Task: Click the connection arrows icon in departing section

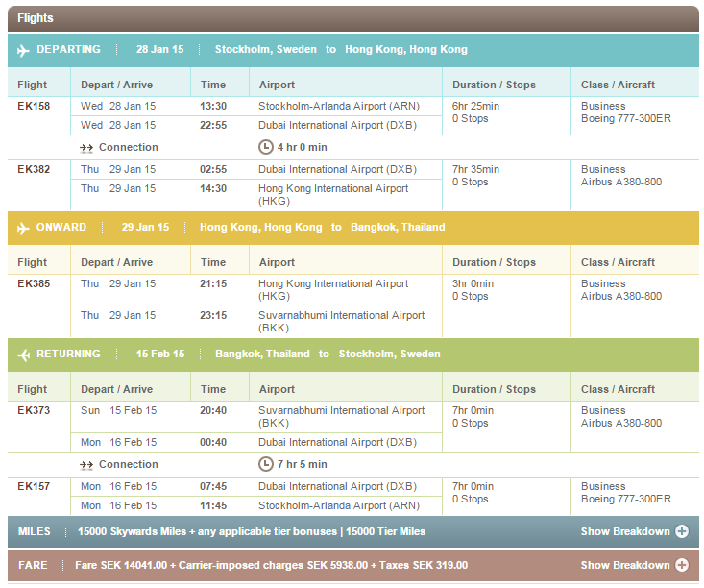Action: [86, 148]
